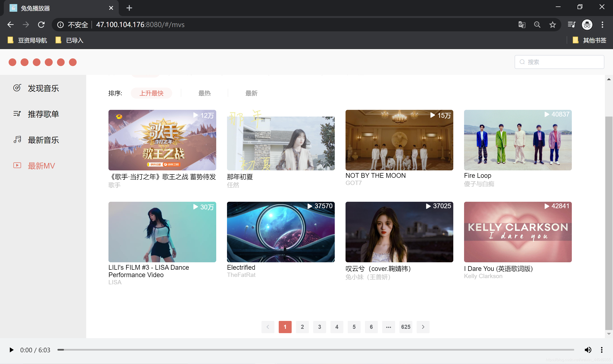Click the artist name 傻子与白痴
Image resolution: width=613 pixels, height=364 pixels.
(x=479, y=184)
